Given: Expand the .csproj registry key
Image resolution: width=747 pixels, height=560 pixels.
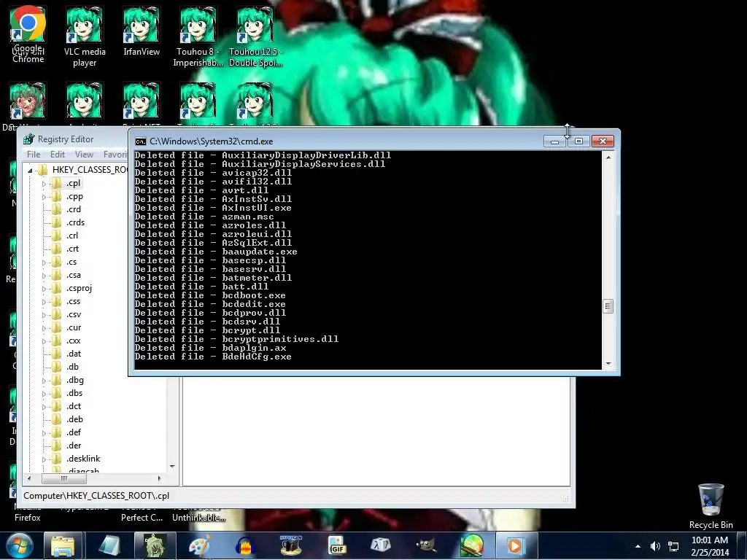Looking at the screenshot, I should pyautogui.click(x=44, y=289).
